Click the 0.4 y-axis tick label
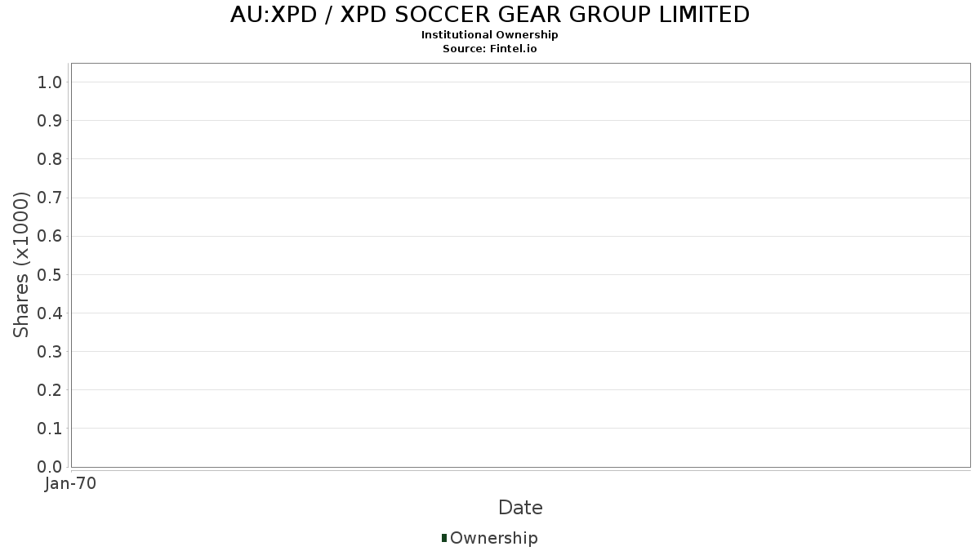The height and width of the screenshot is (551, 980). (50, 313)
